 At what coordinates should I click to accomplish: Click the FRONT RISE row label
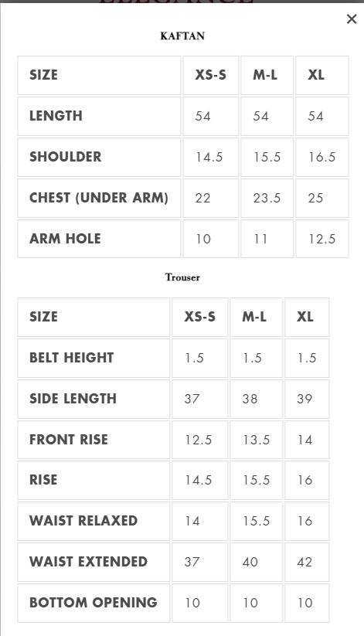click(x=69, y=440)
